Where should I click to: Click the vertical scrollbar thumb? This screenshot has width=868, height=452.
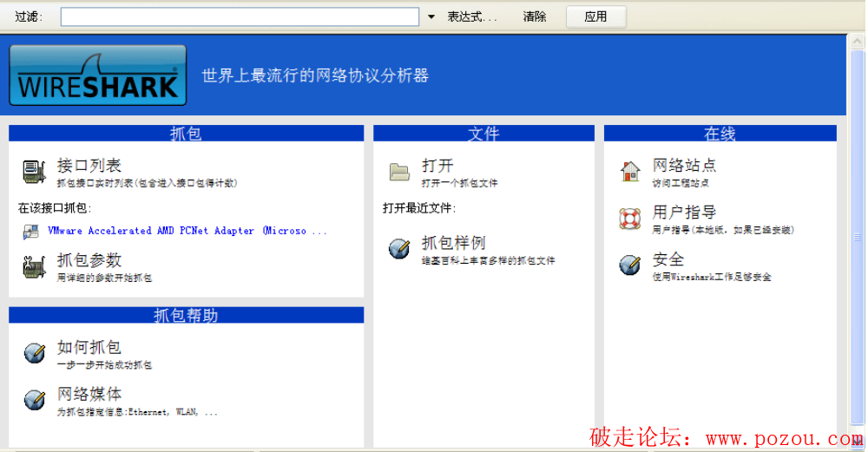[x=857, y=237]
